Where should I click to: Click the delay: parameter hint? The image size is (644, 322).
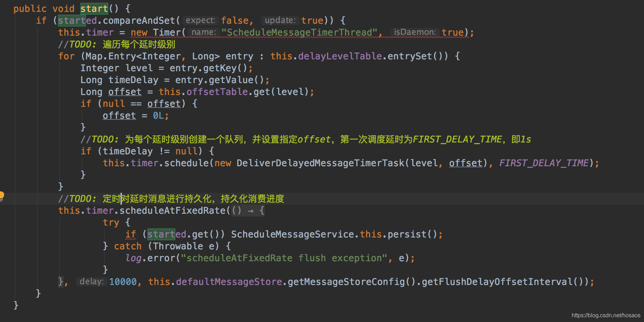click(91, 282)
